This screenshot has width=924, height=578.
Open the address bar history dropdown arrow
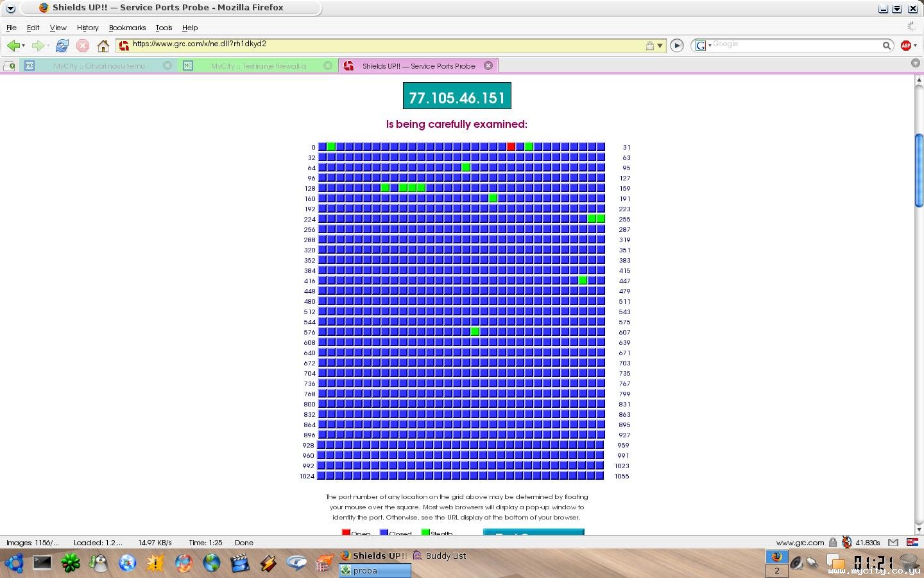tap(660, 46)
